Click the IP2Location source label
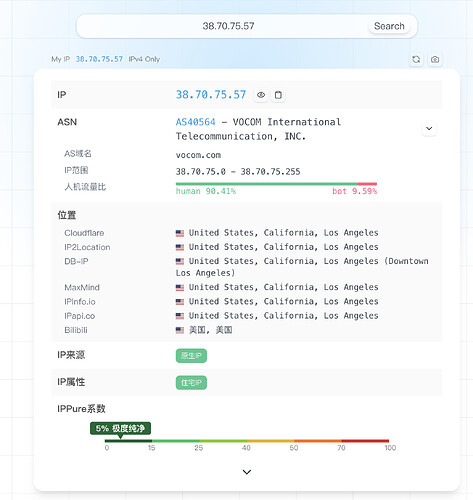Image resolution: width=473 pixels, height=500 pixels. 87,247
